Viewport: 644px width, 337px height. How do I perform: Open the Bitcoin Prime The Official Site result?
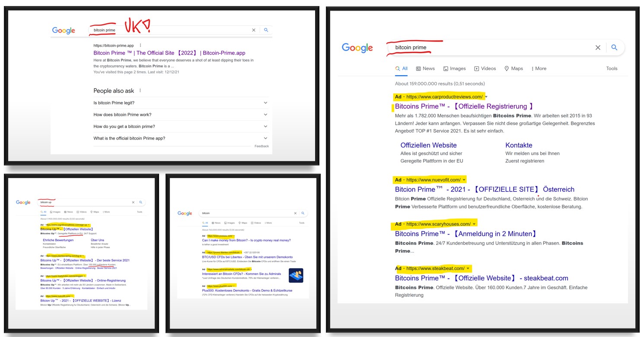pyautogui.click(x=169, y=53)
